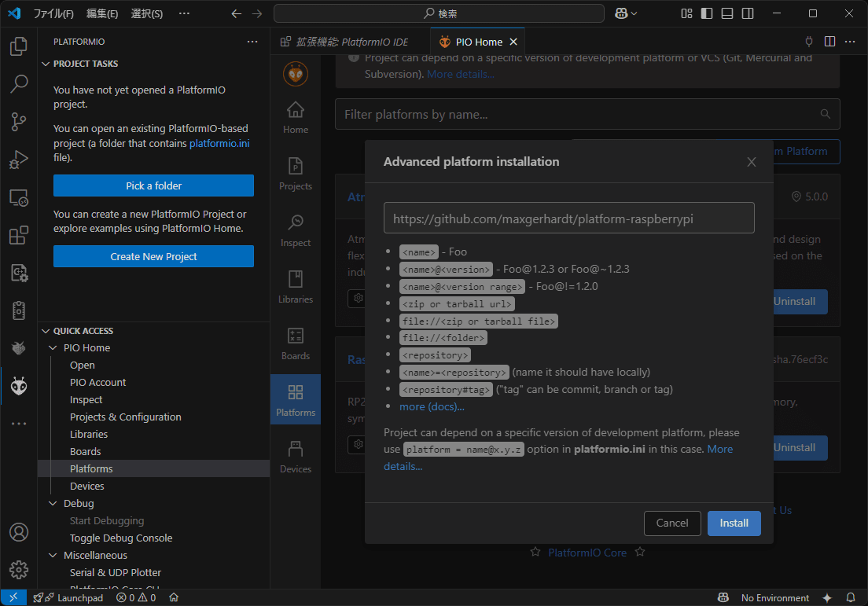Collapse the QUICK ACCESS section
868x606 pixels.
click(46, 331)
